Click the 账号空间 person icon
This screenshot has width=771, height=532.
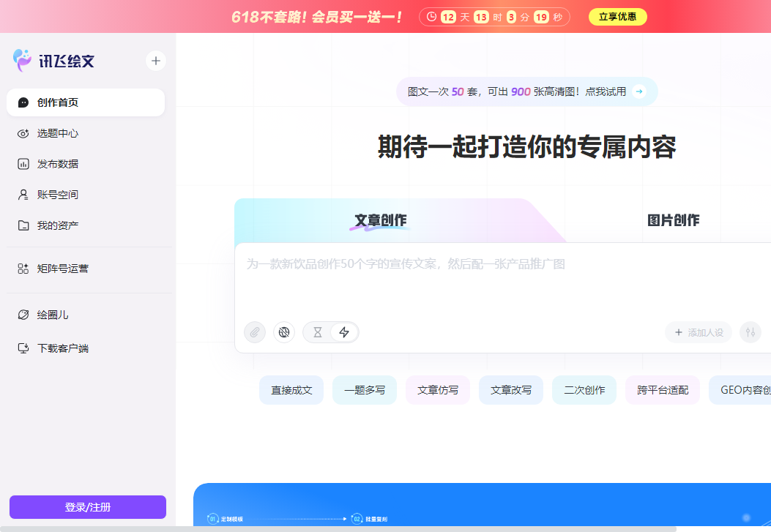point(23,195)
